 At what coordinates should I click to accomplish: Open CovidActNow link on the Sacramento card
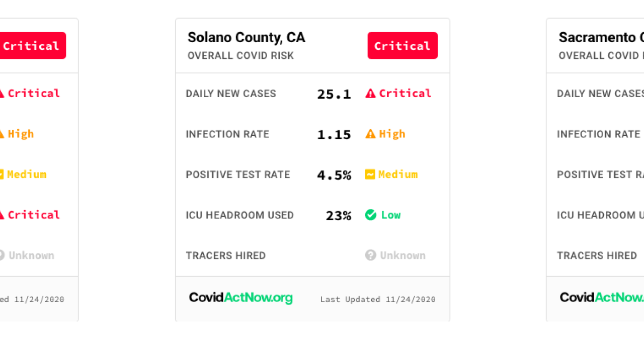click(602, 298)
